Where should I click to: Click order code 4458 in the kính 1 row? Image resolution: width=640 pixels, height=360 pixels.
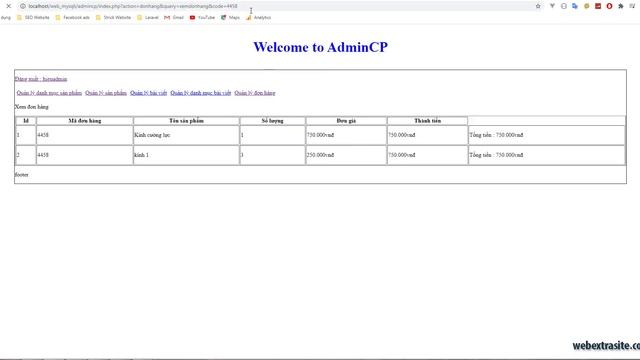[x=85, y=155]
